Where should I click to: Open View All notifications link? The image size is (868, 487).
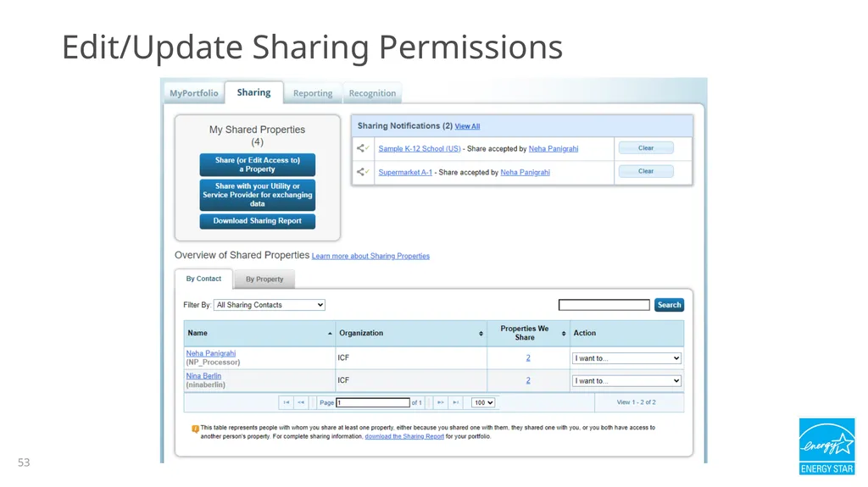(x=467, y=126)
